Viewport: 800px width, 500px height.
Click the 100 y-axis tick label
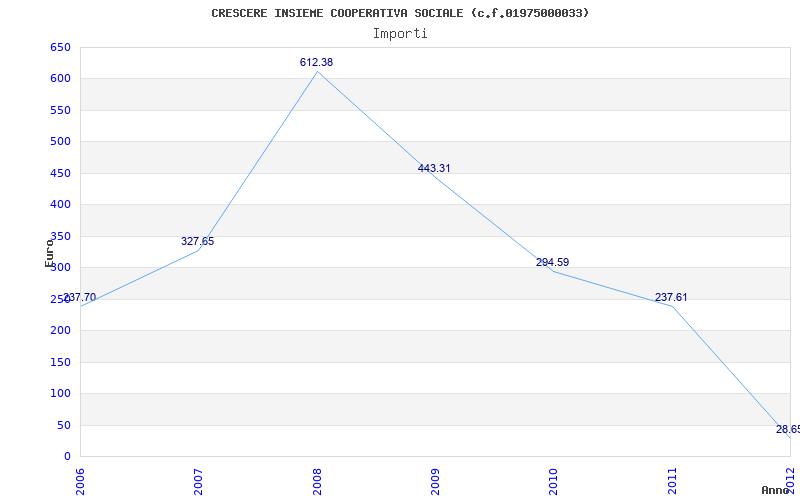60,393
